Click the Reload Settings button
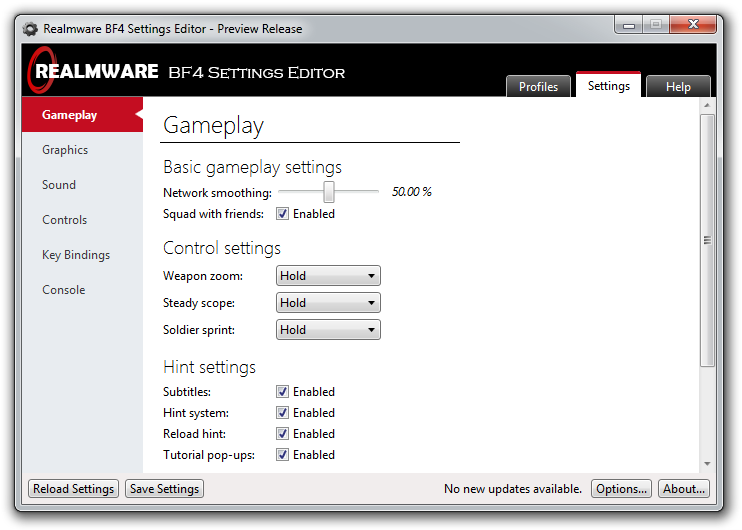 [x=73, y=488]
